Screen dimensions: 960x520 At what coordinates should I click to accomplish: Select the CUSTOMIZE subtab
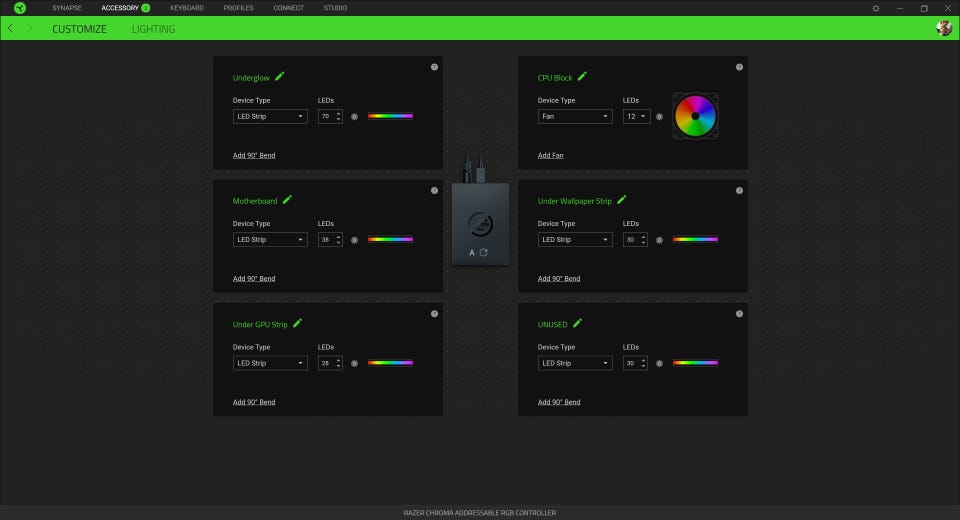point(79,29)
